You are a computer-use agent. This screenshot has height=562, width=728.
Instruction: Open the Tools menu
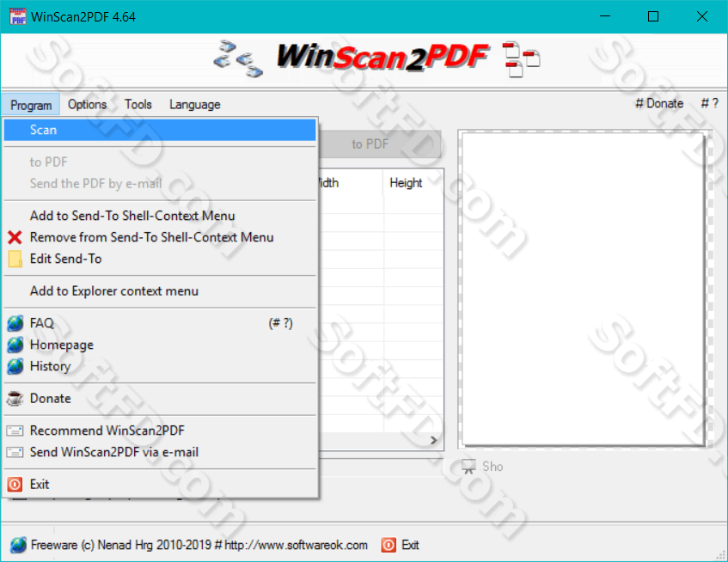point(138,105)
